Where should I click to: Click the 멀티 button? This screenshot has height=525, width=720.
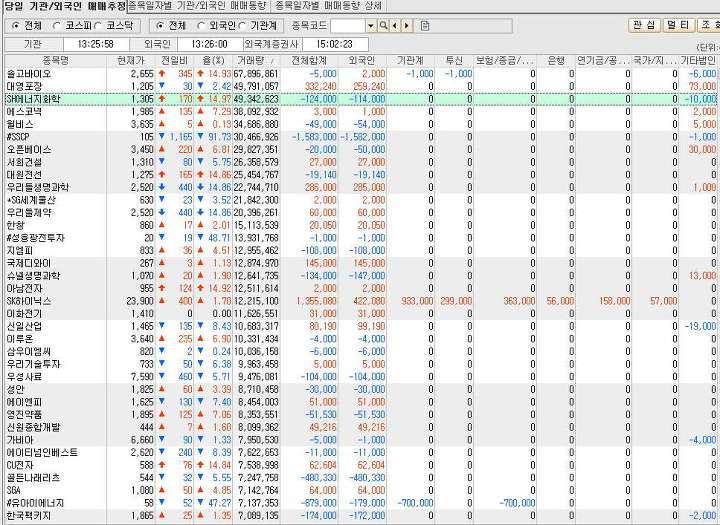(679, 25)
